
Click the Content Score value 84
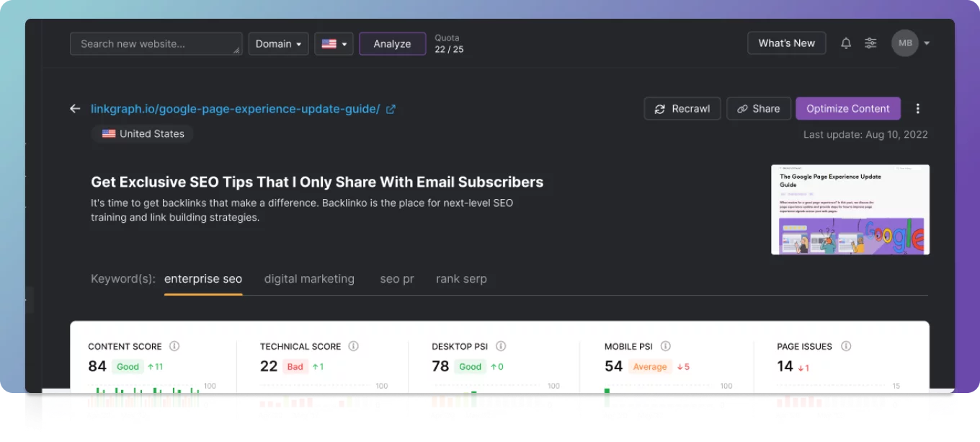point(97,366)
